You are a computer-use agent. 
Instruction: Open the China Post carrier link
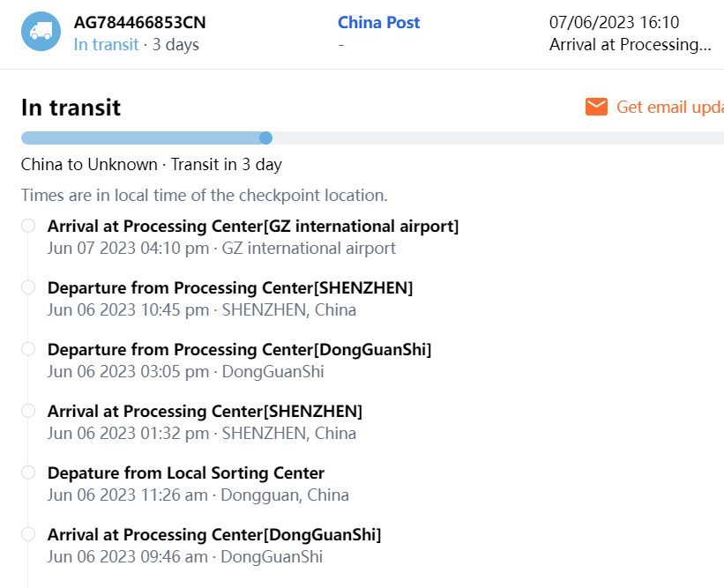(378, 23)
